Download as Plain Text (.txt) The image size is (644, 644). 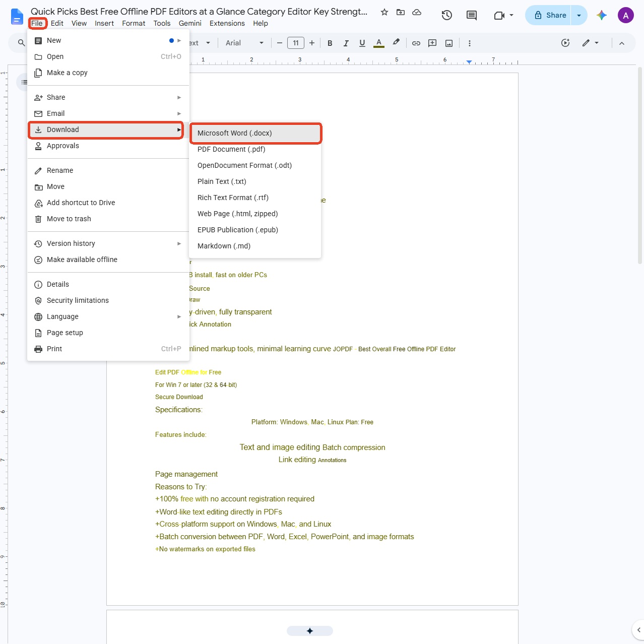click(255, 181)
